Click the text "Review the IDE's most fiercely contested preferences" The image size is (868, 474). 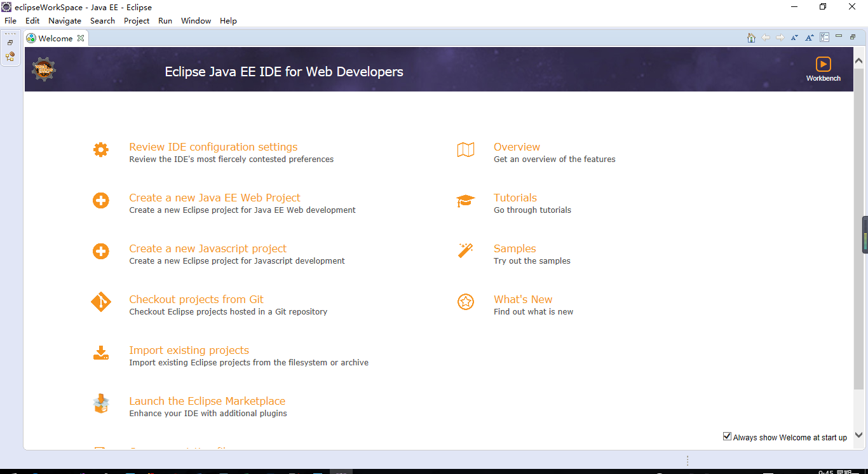point(231,159)
